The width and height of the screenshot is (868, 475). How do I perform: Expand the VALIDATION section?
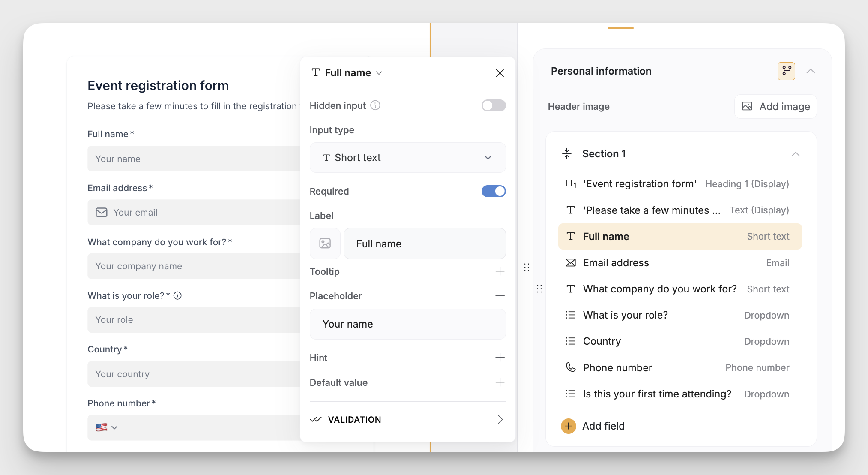pyautogui.click(x=407, y=420)
